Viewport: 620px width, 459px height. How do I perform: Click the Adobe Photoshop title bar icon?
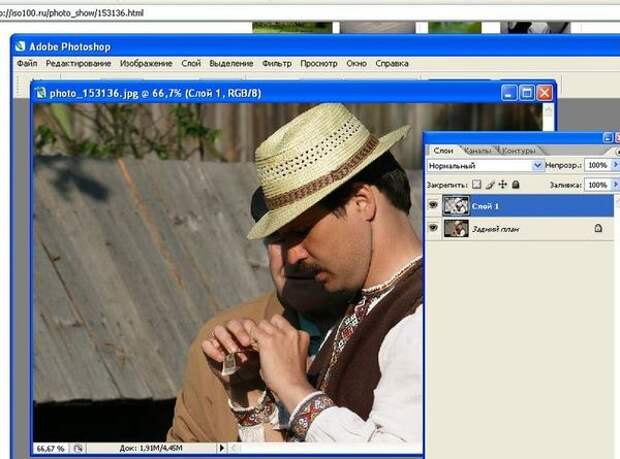pos(20,46)
